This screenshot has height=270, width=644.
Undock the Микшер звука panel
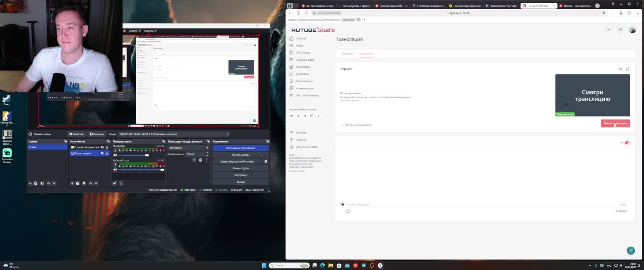(163, 141)
